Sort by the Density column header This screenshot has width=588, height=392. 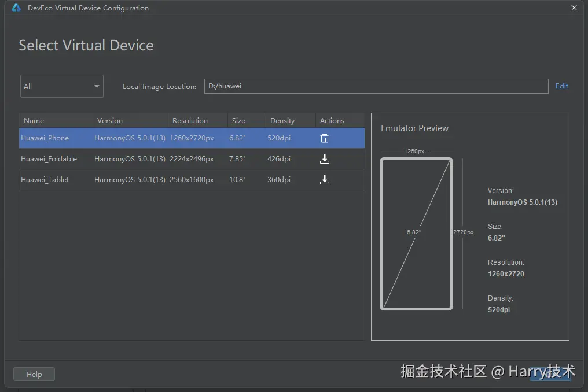[291, 121]
